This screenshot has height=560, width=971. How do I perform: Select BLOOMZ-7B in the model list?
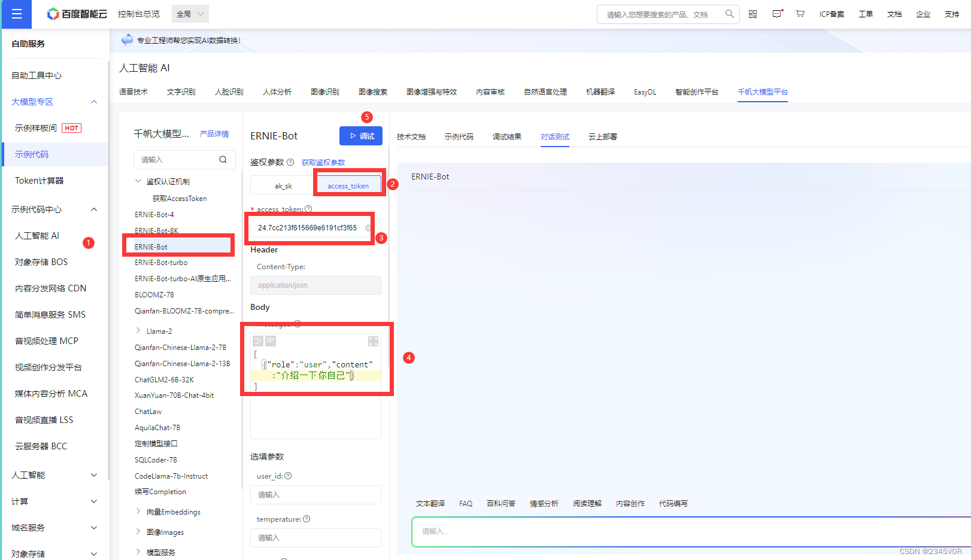[x=154, y=295]
